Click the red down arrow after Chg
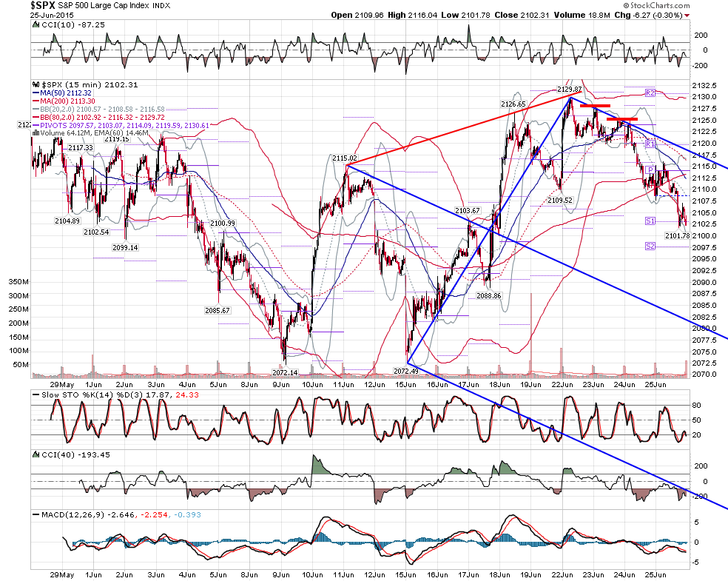 click(687, 16)
